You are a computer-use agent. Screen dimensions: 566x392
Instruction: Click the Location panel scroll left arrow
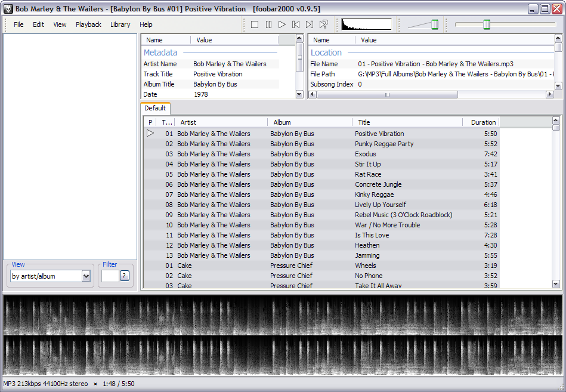313,94
